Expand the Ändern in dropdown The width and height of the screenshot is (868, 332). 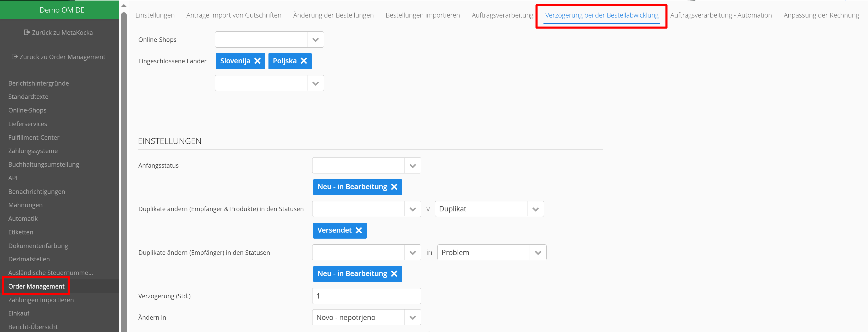coord(413,318)
